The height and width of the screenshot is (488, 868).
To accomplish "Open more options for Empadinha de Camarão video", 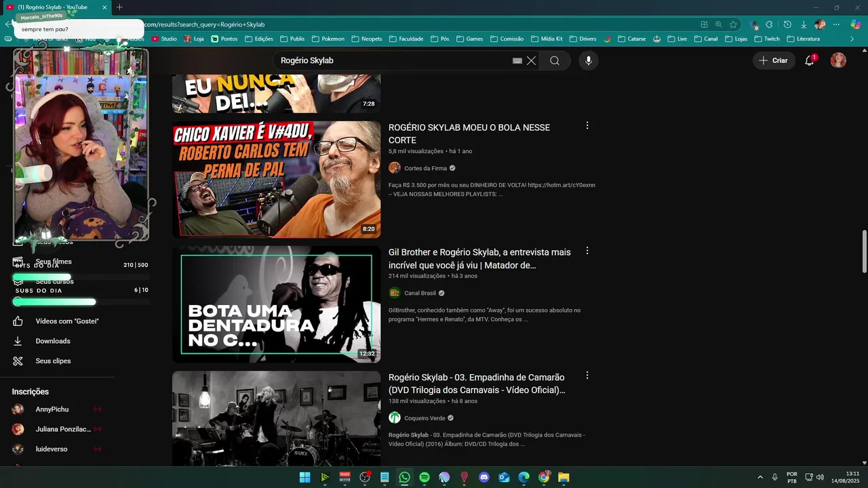I will (x=587, y=375).
